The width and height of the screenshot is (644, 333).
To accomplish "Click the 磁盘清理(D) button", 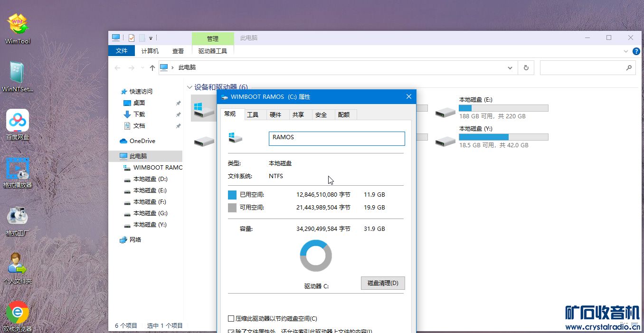I will (383, 283).
